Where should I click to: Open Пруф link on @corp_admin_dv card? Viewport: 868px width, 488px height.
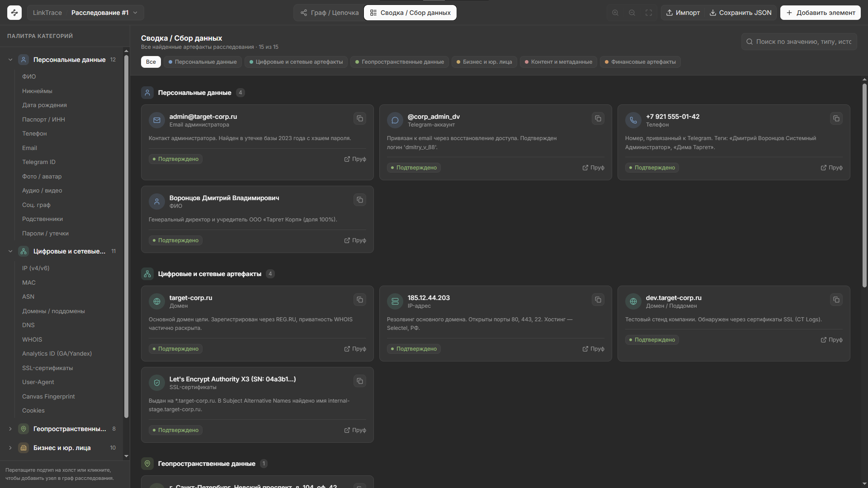click(594, 168)
